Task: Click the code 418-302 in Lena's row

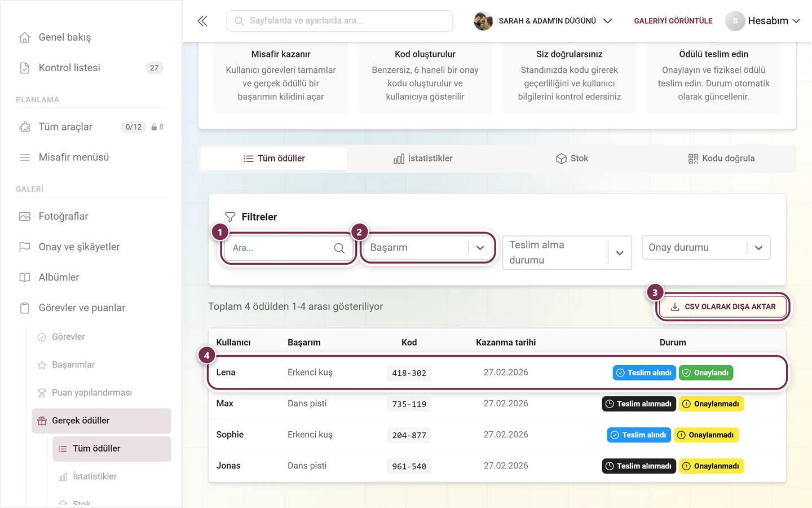Action: tap(409, 373)
